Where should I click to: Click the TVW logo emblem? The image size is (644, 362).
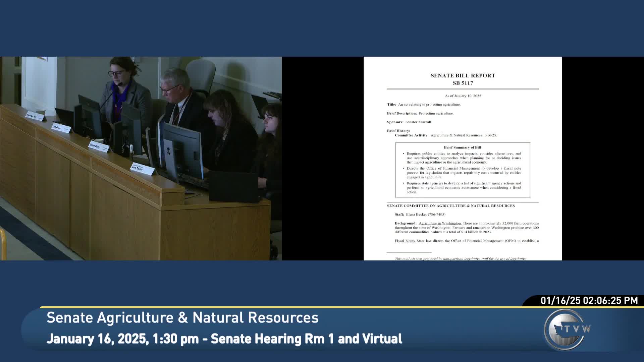567,330
